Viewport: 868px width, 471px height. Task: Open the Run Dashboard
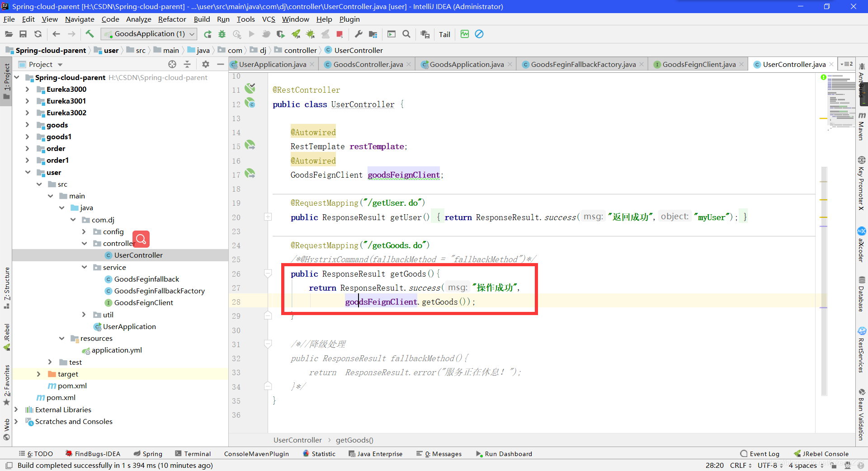504,454
